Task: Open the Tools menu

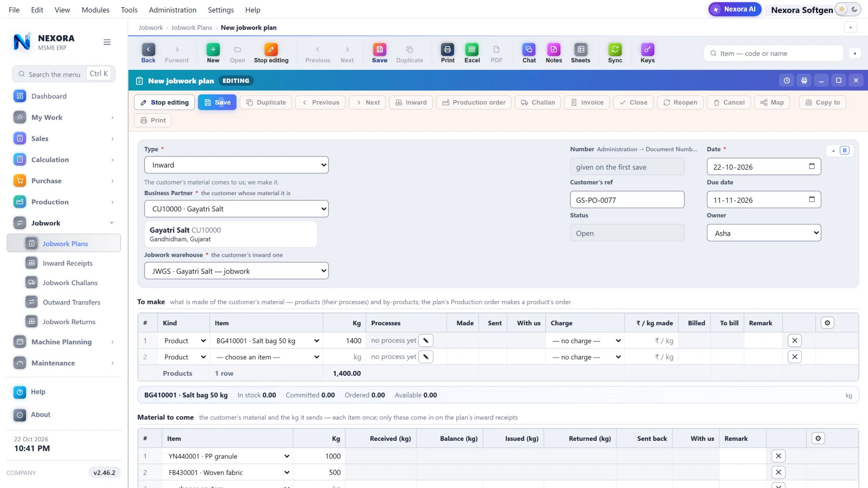Action: click(x=129, y=10)
